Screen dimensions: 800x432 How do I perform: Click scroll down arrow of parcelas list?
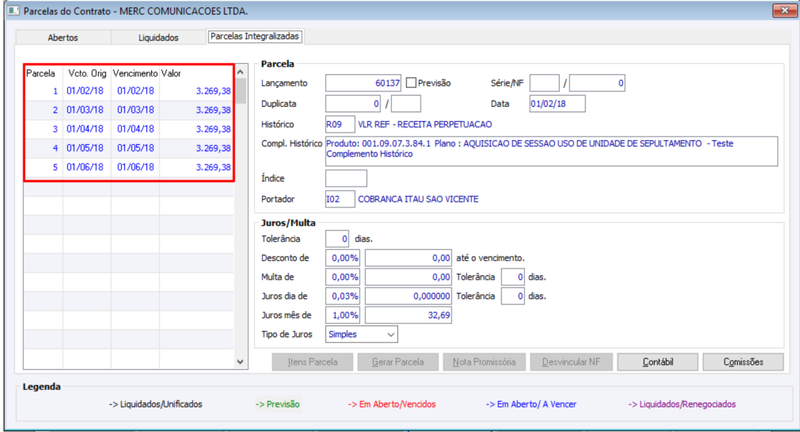(240, 362)
